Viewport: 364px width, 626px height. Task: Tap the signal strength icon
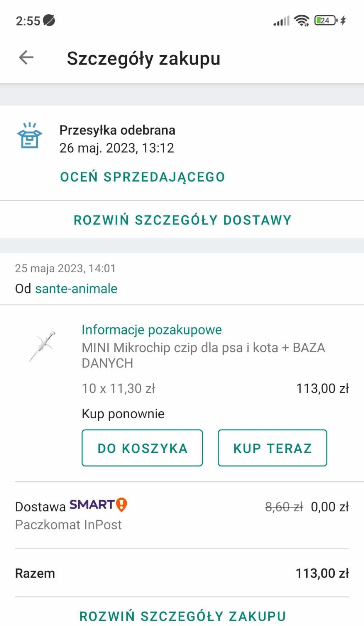(x=282, y=21)
